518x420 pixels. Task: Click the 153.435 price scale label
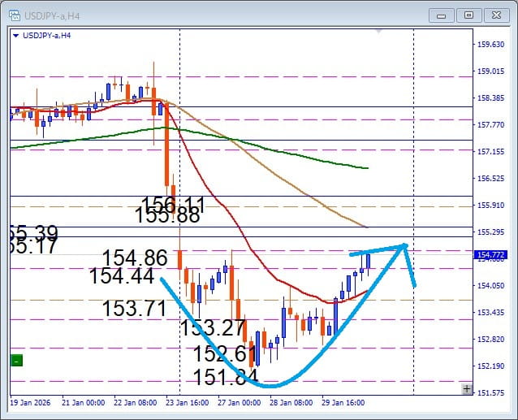point(491,312)
